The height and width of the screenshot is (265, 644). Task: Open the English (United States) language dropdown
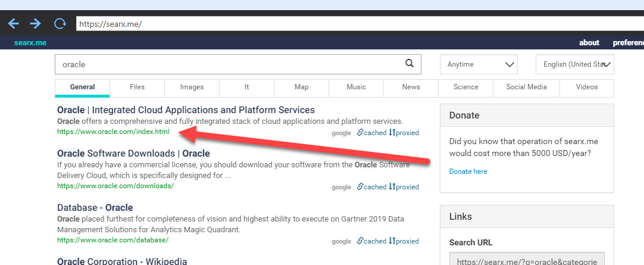click(x=575, y=64)
